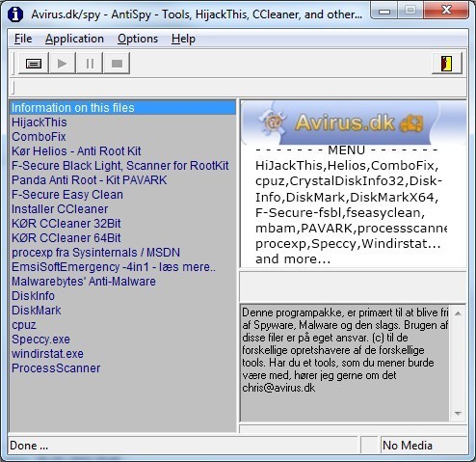Click description scrollbar up arrow
476x462 pixels.
tap(458, 313)
